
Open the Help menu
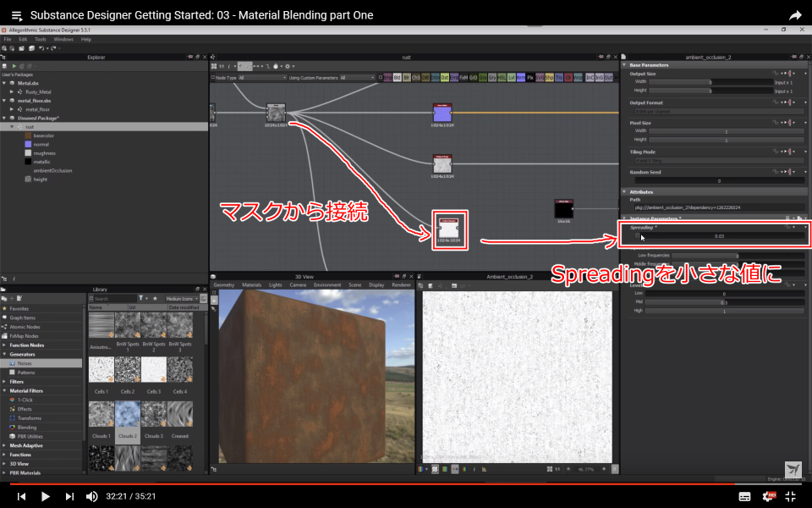[86, 40]
